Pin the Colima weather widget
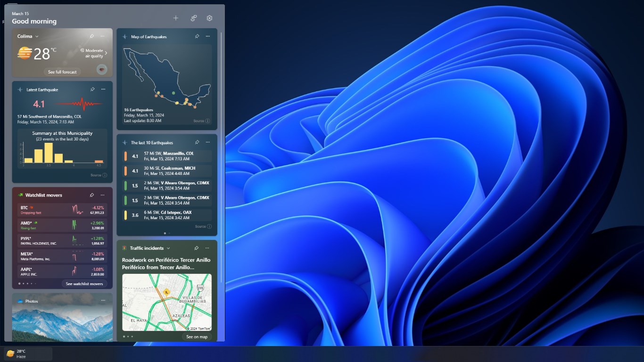 pyautogui.click(x=92, y=36)
